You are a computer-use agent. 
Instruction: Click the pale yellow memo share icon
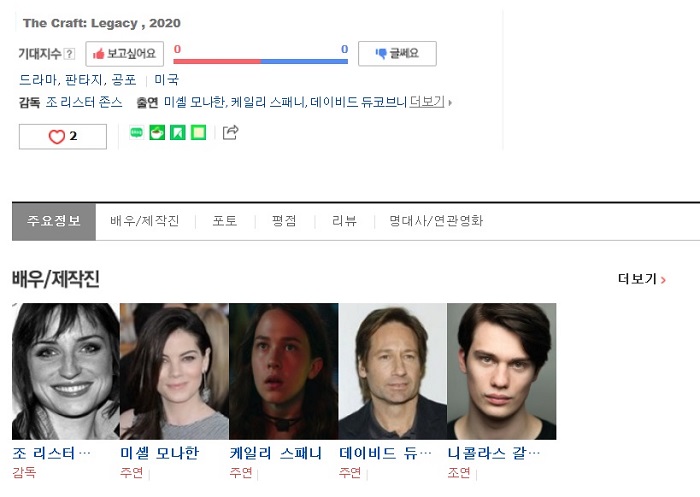pos(199,132)
